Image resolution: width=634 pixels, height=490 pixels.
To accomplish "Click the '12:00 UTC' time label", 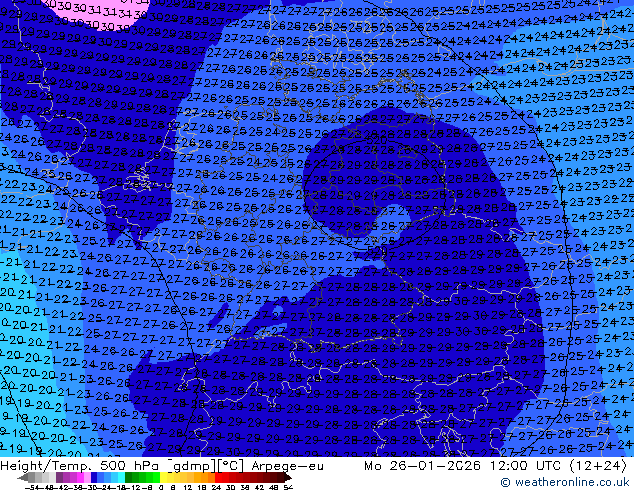I will click(x=525, y=466).
